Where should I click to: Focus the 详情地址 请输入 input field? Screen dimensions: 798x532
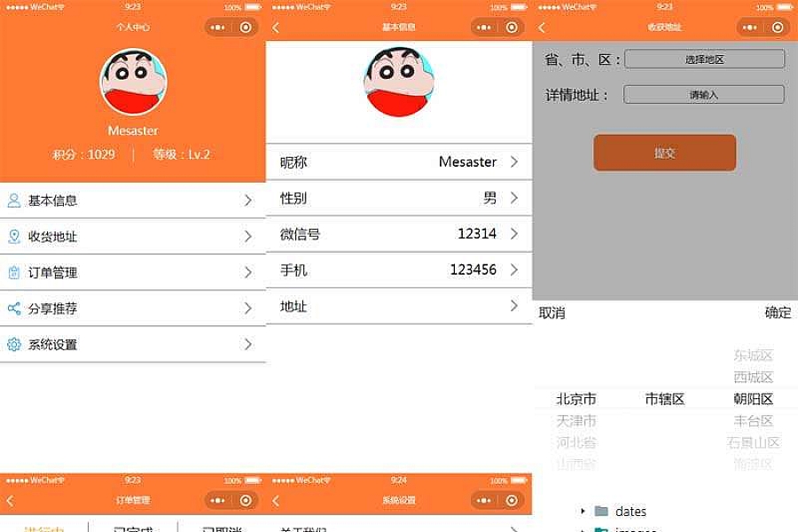[704, 94]
